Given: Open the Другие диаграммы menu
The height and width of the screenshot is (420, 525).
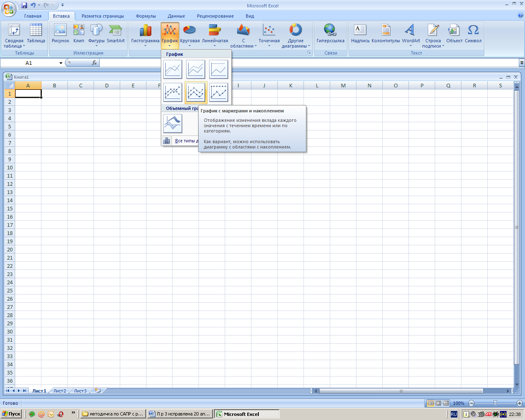Looking at the screenshot, I should point(296,36).
